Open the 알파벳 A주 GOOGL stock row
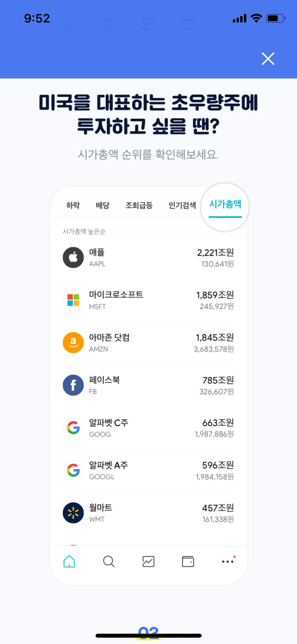This screenshot has width=297, height=644. coord(148,470)
